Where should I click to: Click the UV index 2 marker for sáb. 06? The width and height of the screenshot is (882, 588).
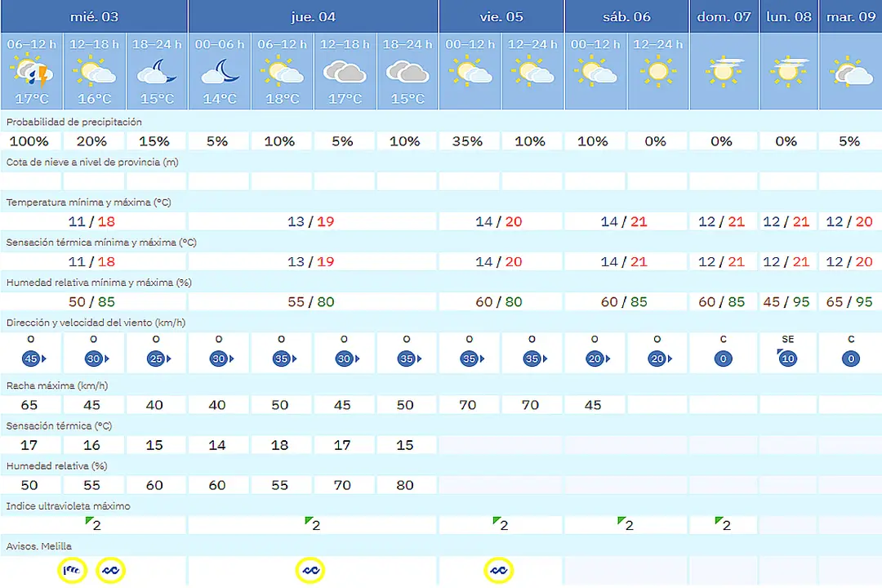click(x=626, y=524)
